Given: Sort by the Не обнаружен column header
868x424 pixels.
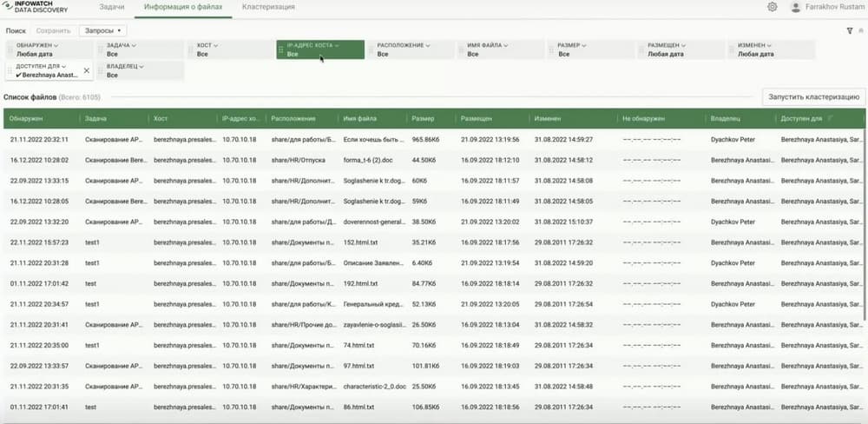Looking at the screenshot, I should (x=643, y=119).
